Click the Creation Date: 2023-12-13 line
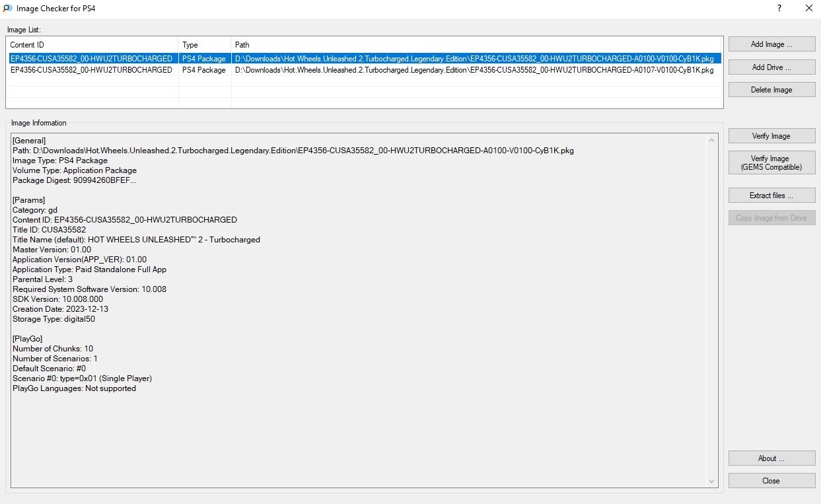 pos(60,309)
